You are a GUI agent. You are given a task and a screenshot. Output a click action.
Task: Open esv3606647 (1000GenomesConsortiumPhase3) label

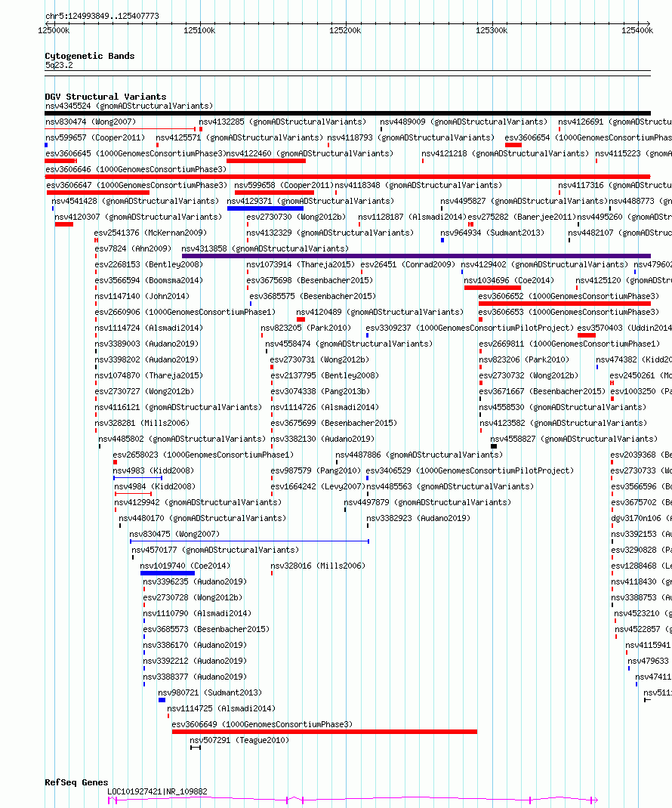click(137, 186)
